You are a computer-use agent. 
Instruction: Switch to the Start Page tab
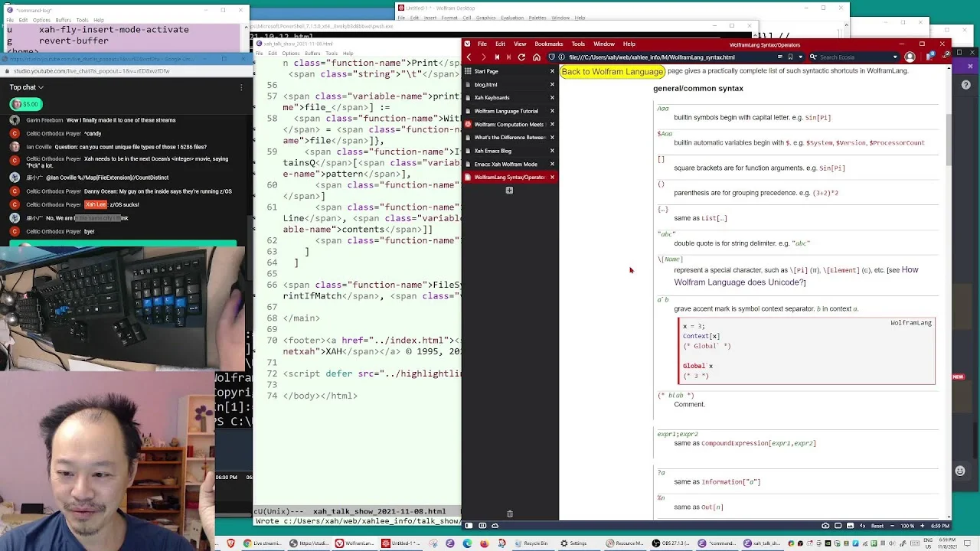point(505,71)
